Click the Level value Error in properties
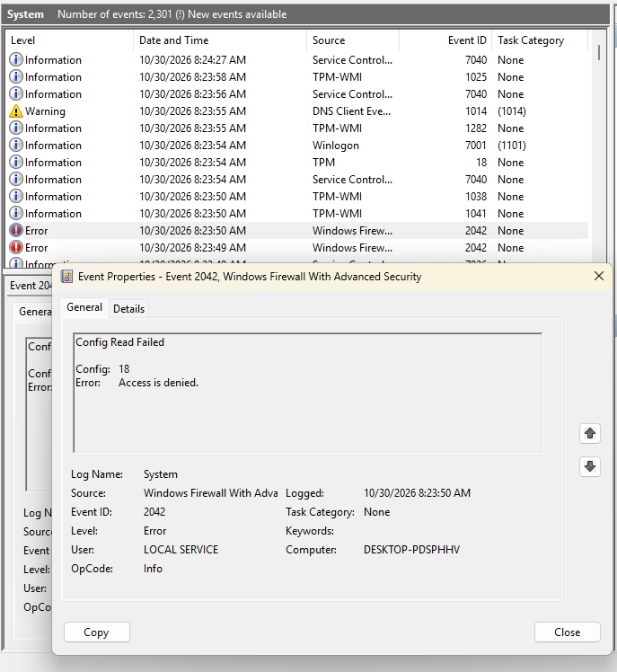Screen dimensions: 617x672 tap(154, 531)
